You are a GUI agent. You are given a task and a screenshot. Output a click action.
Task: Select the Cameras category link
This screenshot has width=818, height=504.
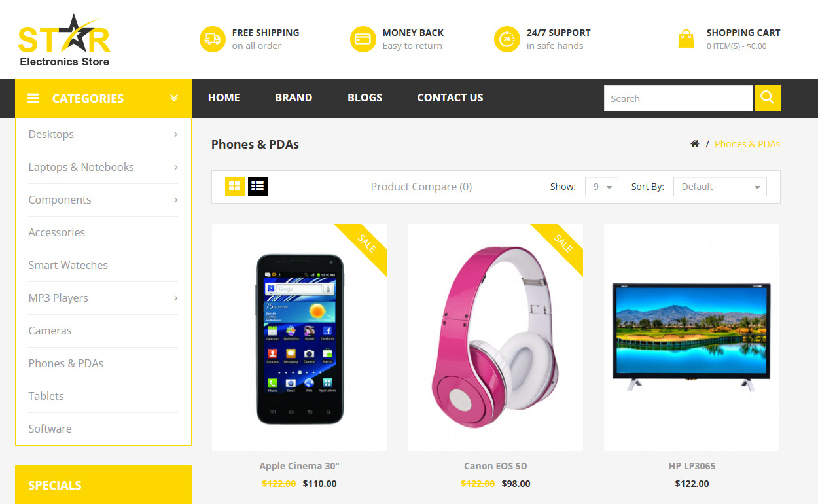(50, 331)
